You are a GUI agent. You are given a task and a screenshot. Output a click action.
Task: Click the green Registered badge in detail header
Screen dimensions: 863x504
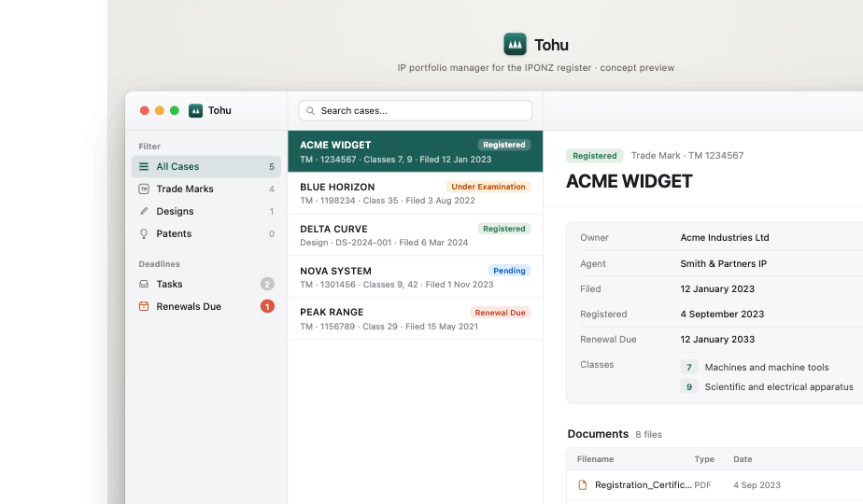[594, 156]
